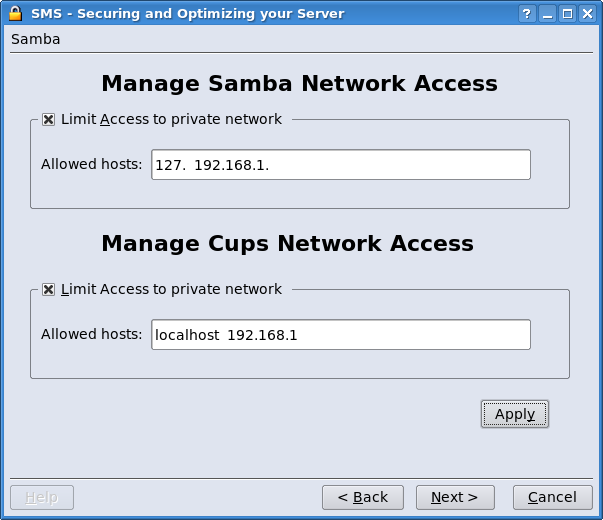This screenshot has height=520, width=603.
Task: Click the Allowed hosts label under Samba
Action: [92, 164]
